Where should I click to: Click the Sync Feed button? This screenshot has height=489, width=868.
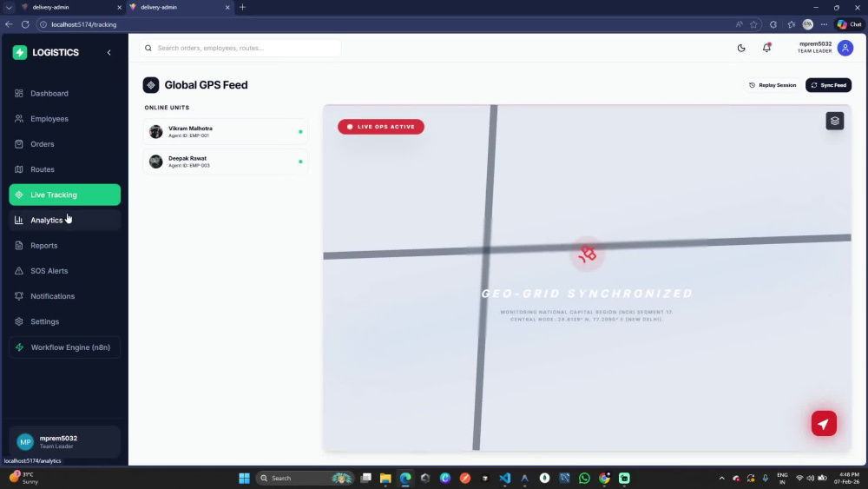829,85
